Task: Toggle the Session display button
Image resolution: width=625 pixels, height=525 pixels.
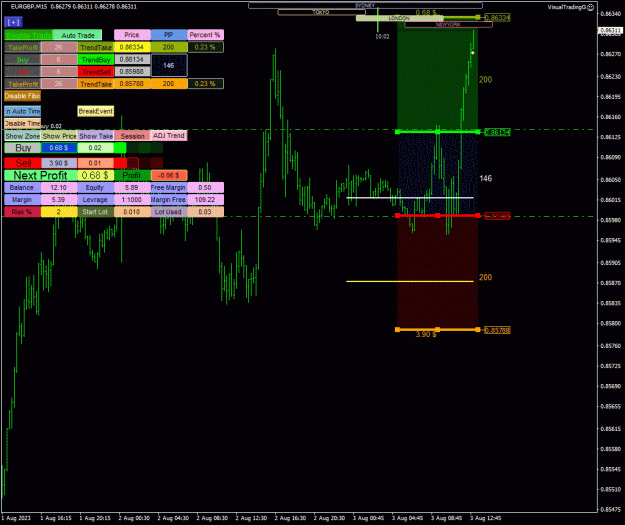Action: [132, 136]
